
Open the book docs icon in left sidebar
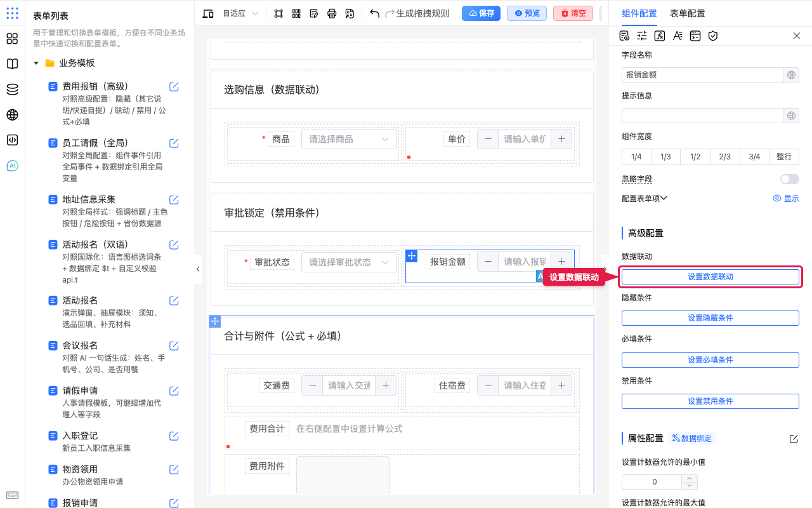tap(12, 64)
